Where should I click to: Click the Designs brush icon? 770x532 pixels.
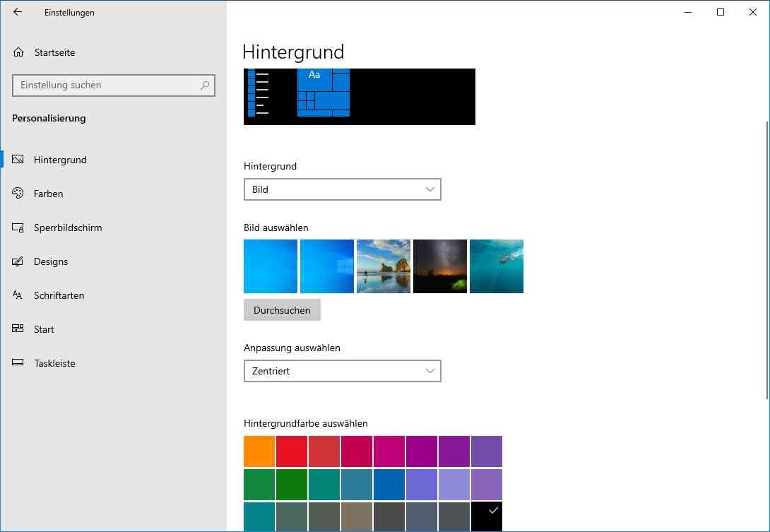click(x=18, y=261)
